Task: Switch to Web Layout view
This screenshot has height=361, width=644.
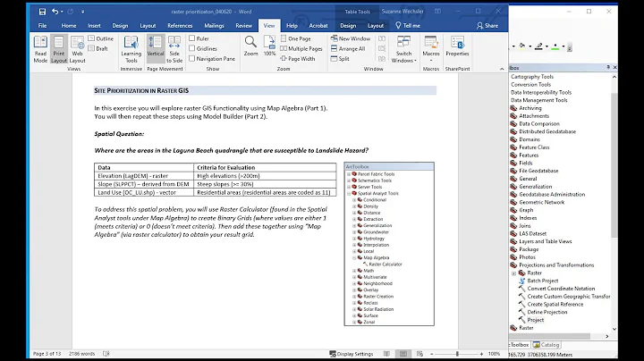Action: click(x=77, y=49)
